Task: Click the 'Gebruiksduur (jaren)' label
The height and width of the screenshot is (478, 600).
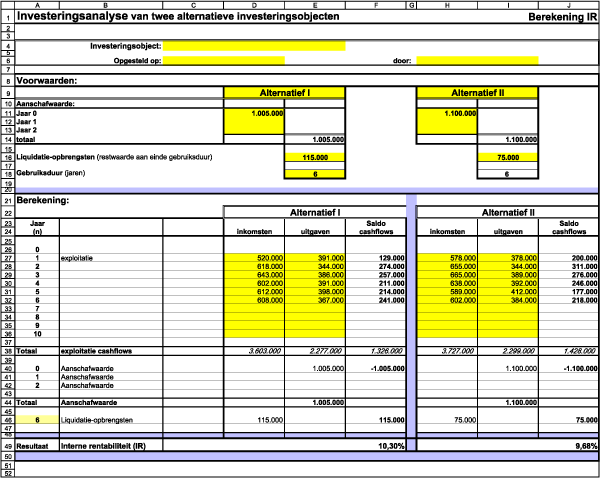Action: tap(51, 173)
